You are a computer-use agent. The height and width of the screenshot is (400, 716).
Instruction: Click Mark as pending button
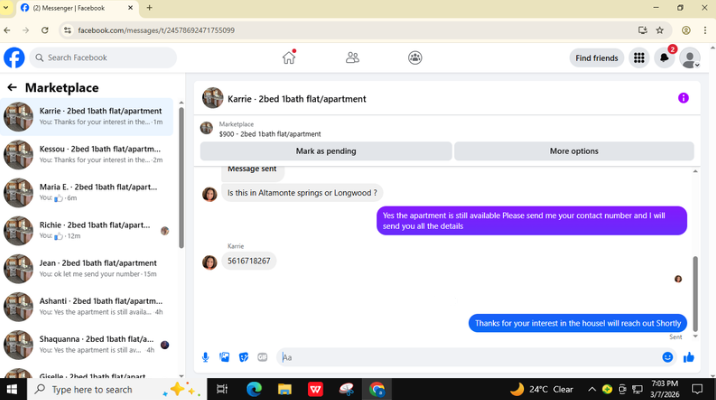click(326, 151)
